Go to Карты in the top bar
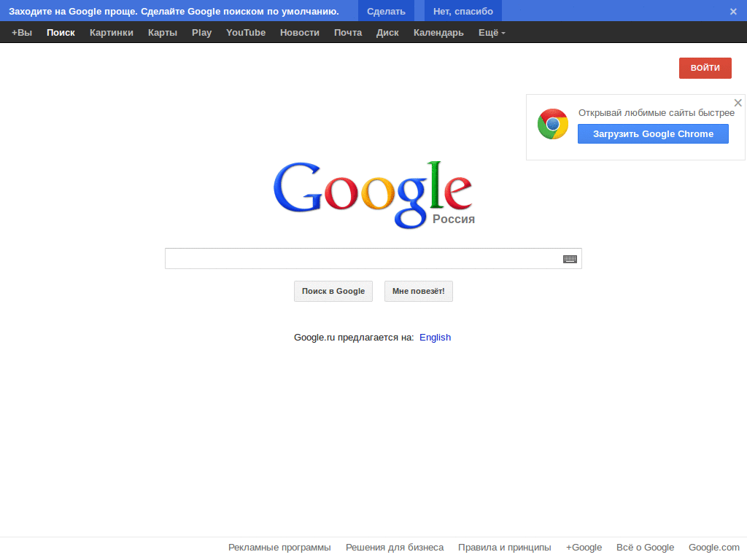The width and height of the screenshot is (747, 560). [163, 33]
